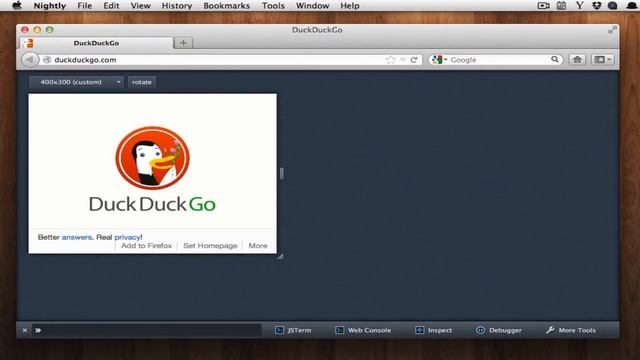This screenshot has width=640, height=360.
Task: Reload the page with the refresh icon
Action: (414, 60)
